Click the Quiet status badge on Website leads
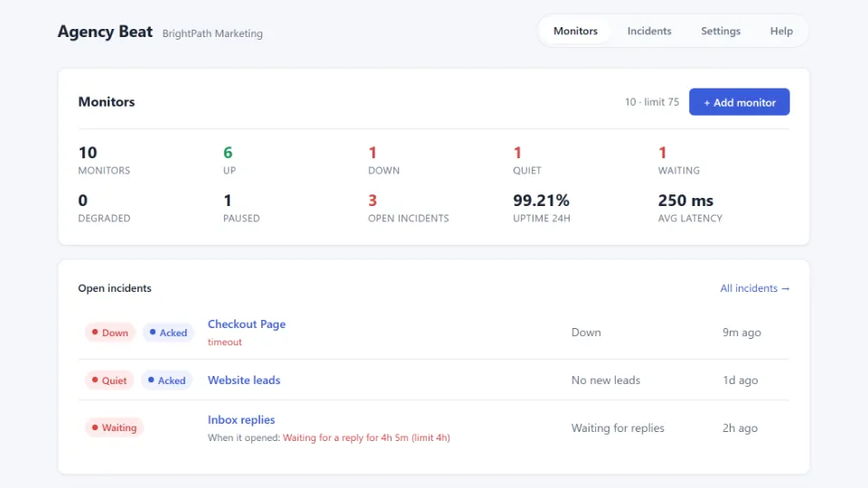This screenshot has width=868, height=488. coord(109,380)
